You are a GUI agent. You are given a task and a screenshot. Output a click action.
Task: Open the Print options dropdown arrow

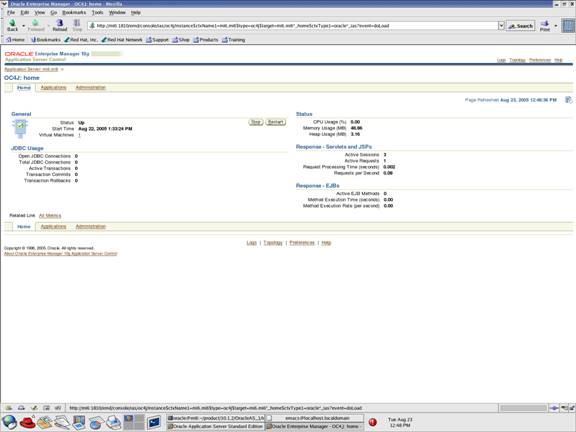pos(555,26)
